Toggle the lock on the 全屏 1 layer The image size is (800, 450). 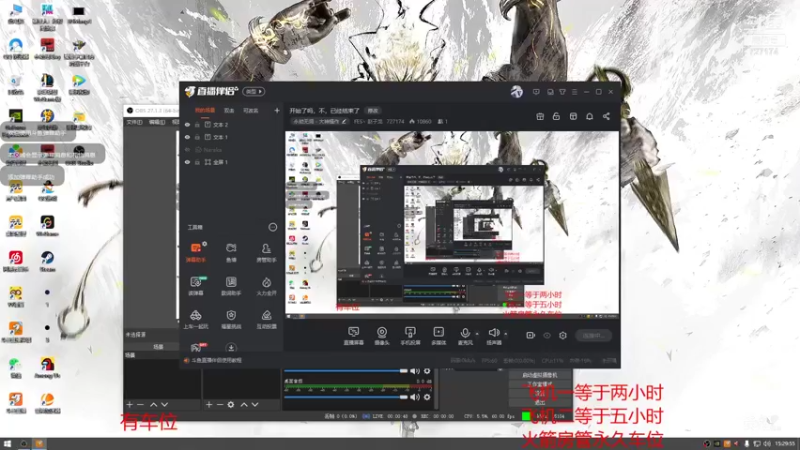197,162
